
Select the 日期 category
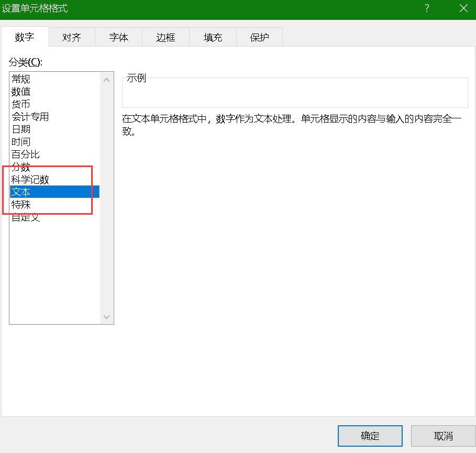pos(54,129)
